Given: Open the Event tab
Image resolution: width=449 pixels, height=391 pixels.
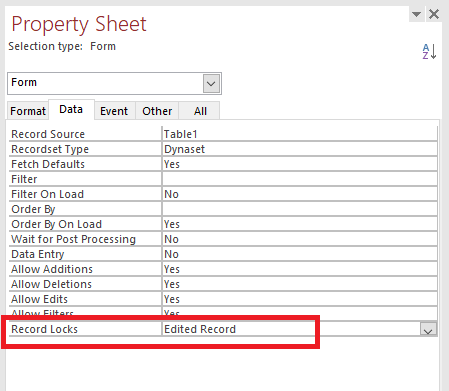Looking at the screenshot, I should tap(114, 111).
